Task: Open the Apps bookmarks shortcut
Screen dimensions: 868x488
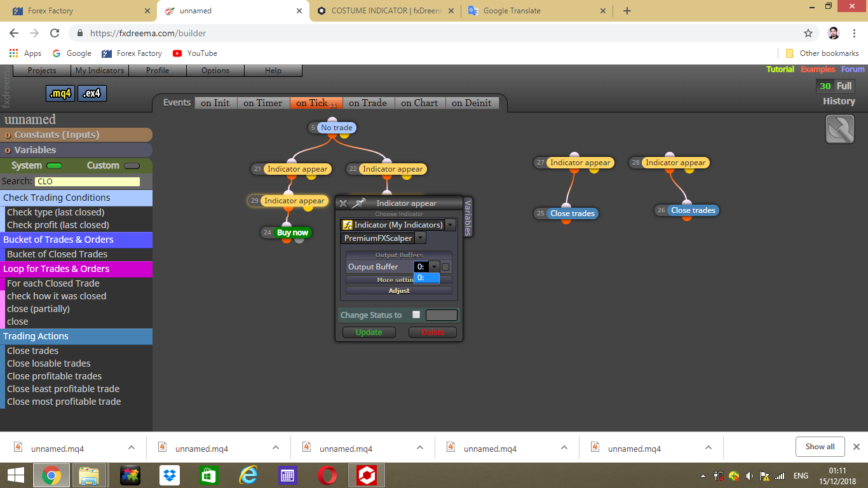Action: point(25,53)
